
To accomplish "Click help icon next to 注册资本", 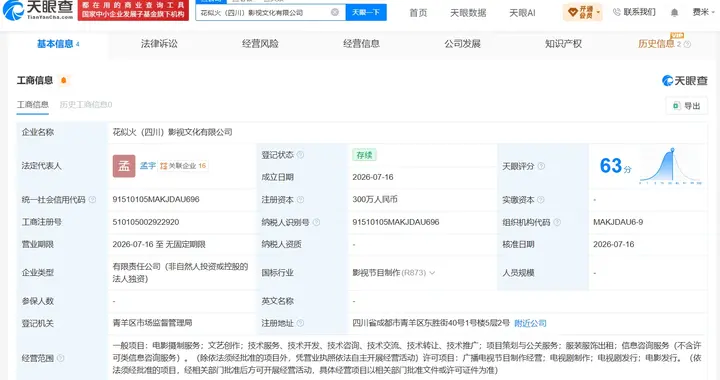I will pos(300,200).
